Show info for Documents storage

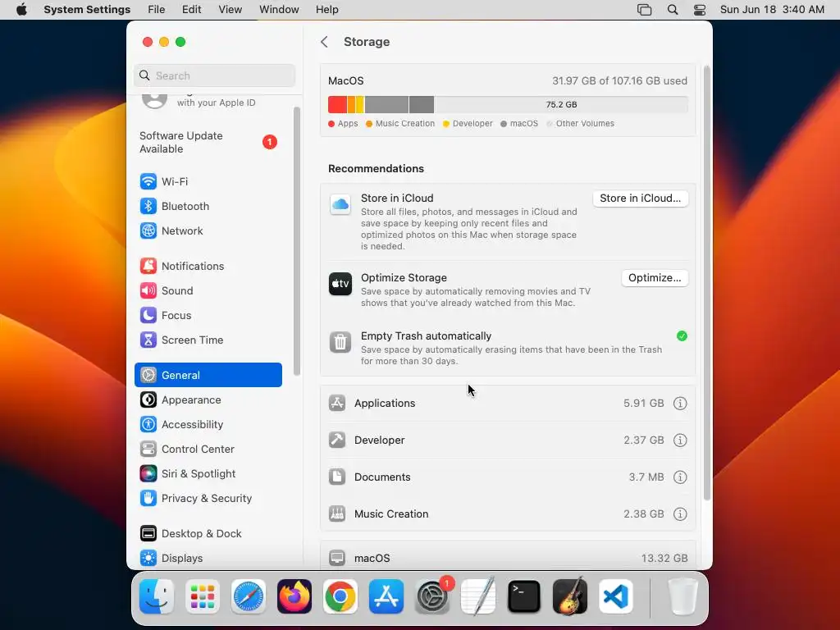pos(680,477)
